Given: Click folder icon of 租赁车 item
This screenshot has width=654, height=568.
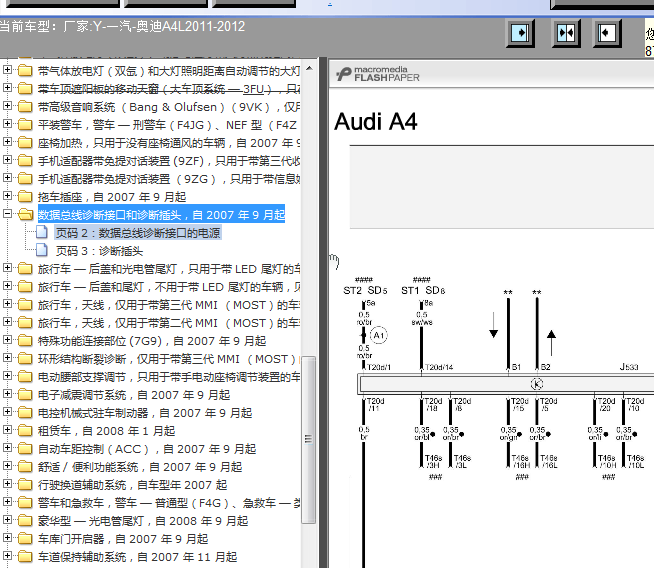Looking at the screenshot, I should click(25, 430).
